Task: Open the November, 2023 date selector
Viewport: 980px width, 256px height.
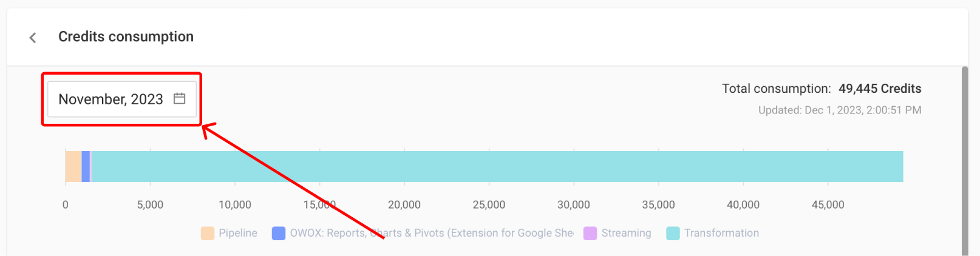Action: pyautogui.click(x=122, y=99)
